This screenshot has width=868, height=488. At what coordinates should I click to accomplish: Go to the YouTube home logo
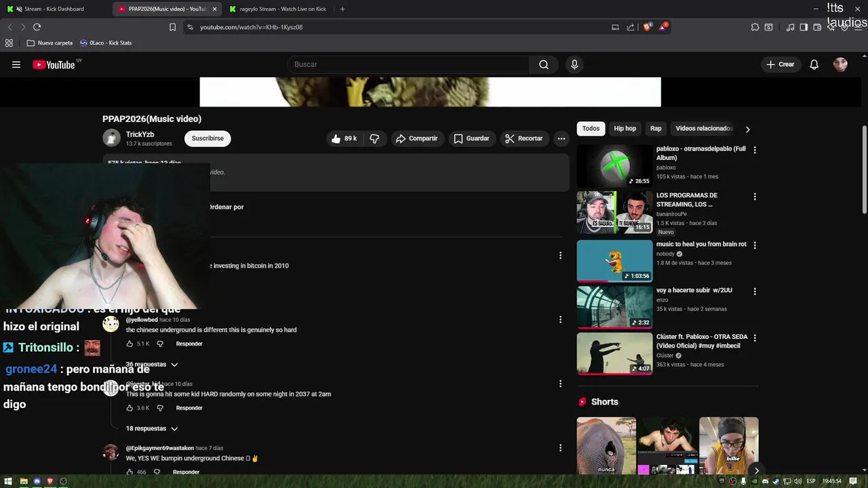coord(54,64)
